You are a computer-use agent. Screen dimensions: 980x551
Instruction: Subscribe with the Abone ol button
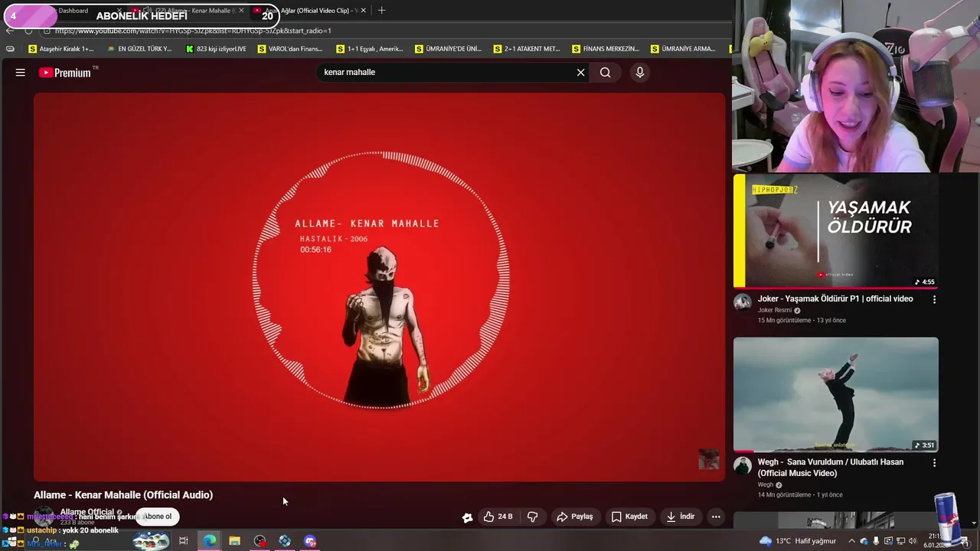tap(157, 517)
